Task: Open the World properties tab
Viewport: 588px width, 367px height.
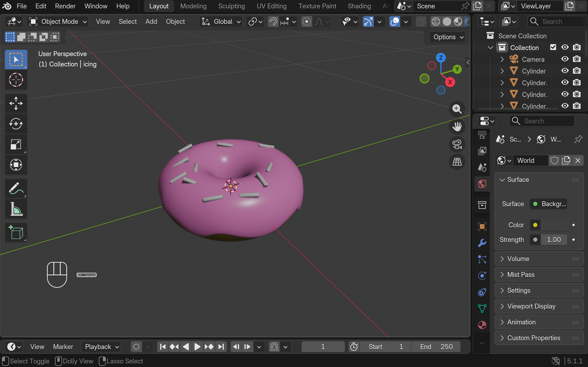Action: click(x=482, y=184)
